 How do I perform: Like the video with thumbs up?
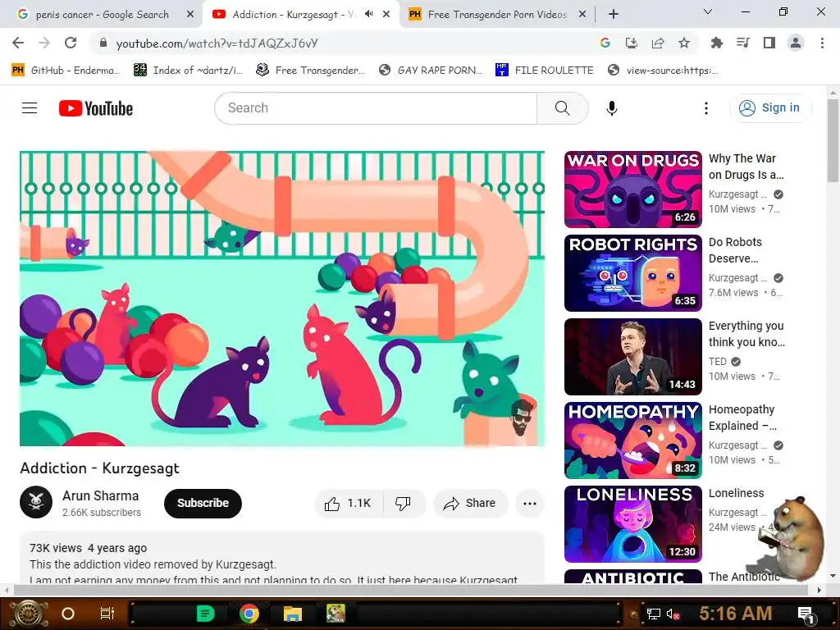coord(348,503)
